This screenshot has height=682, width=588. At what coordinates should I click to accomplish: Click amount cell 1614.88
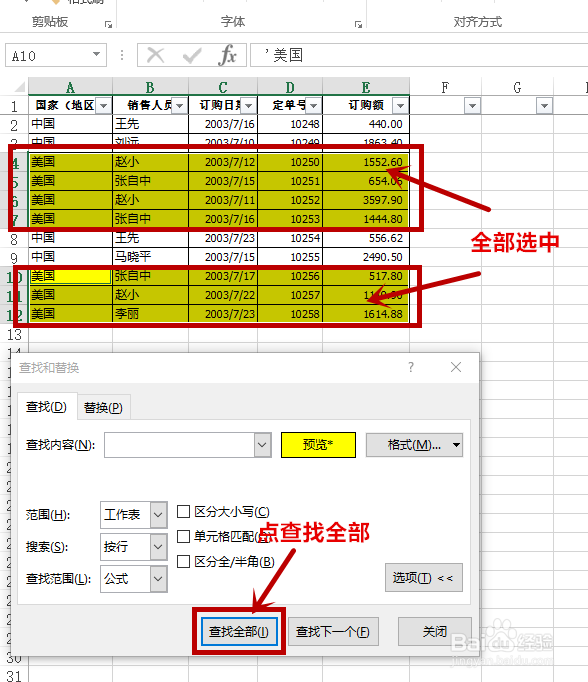tap(366, 314)
